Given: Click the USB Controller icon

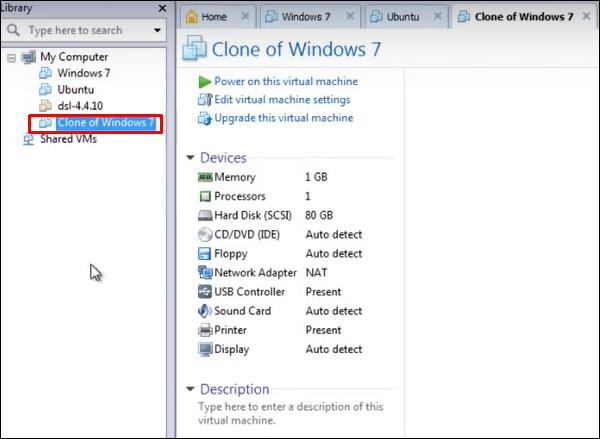Looking at the screenshot, I should tap(205, 292).
